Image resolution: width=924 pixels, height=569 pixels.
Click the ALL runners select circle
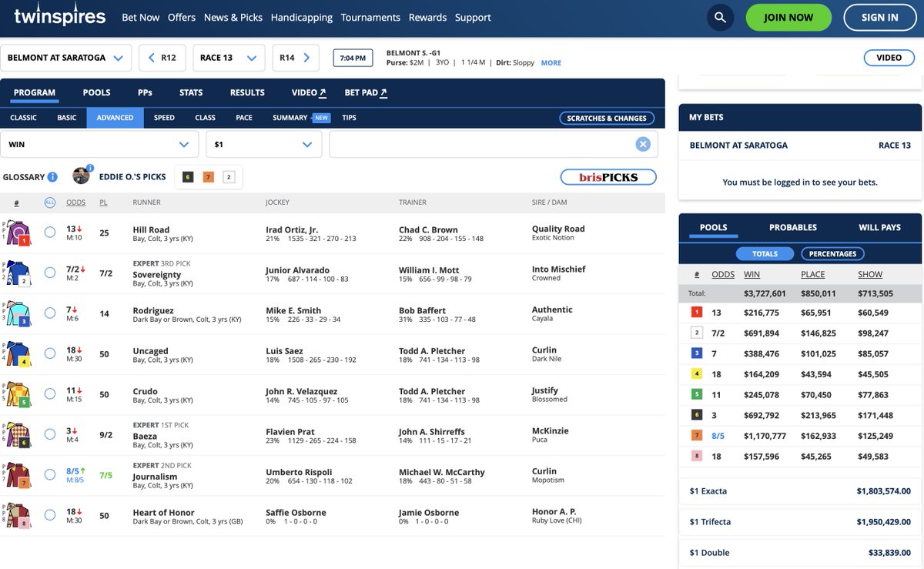pos(50,202)
